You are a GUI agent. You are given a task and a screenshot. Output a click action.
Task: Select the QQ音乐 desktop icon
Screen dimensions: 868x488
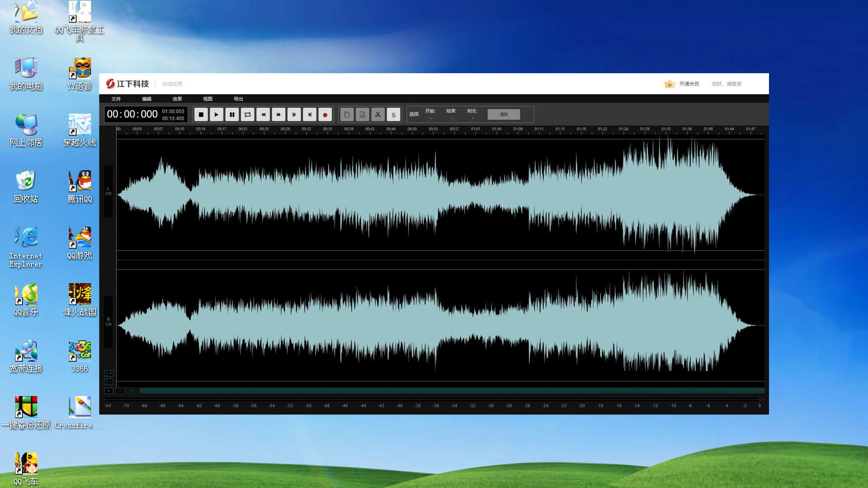click(26, 300)
